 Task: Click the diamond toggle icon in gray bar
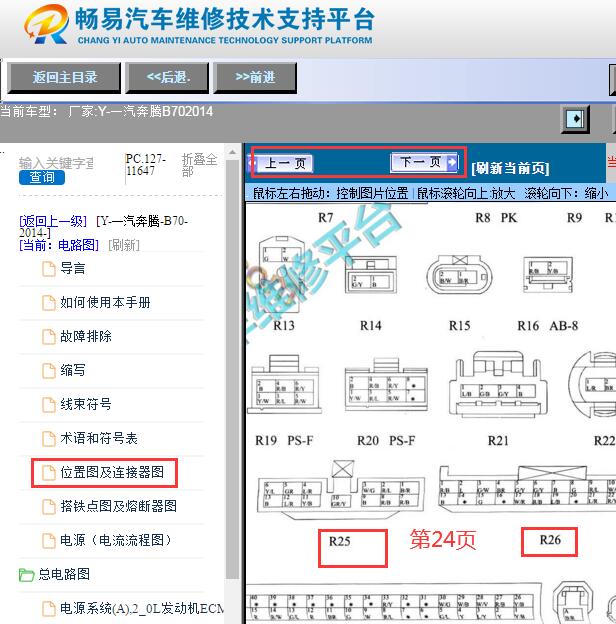tap(575, 118)
